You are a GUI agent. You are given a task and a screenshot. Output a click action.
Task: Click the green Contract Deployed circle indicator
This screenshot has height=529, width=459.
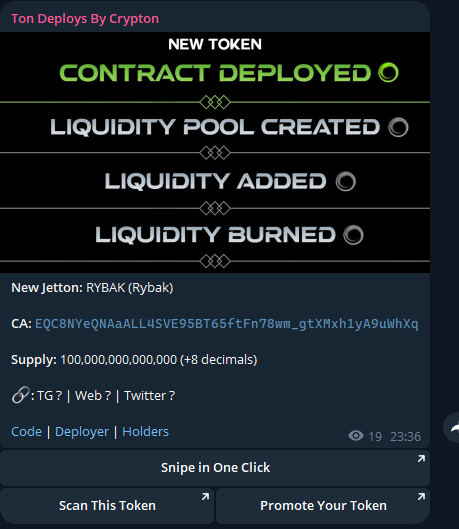point(388,72)
